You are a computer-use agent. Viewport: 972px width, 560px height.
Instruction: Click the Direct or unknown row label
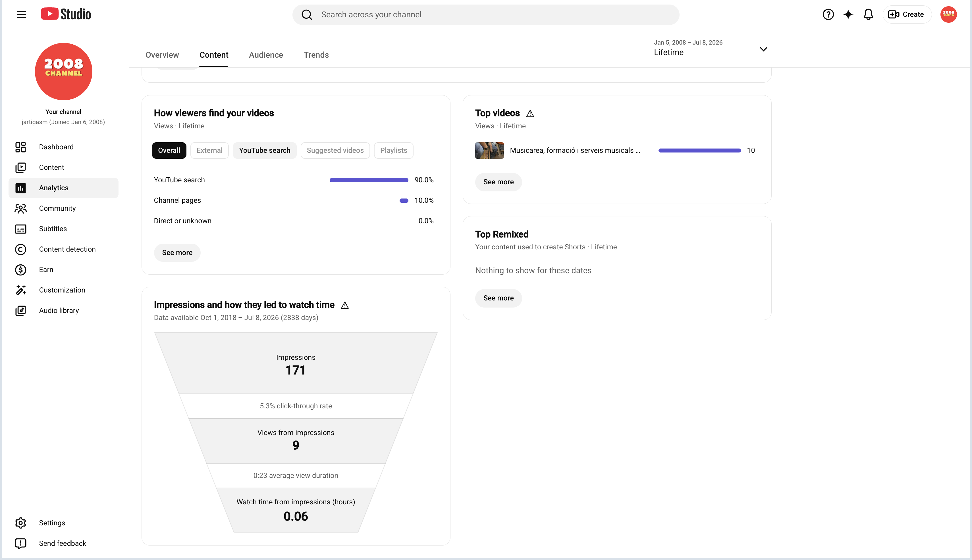[182, 221]
